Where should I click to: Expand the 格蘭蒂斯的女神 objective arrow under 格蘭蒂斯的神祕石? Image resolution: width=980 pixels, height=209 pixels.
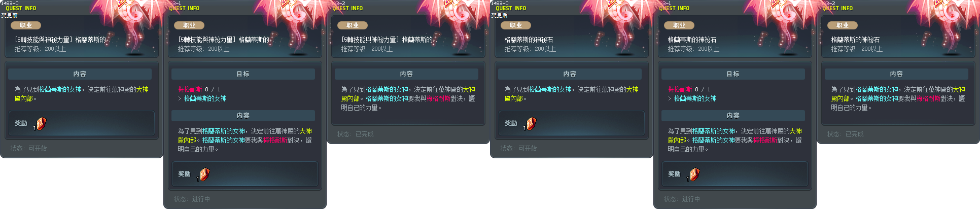pos(670,98)
